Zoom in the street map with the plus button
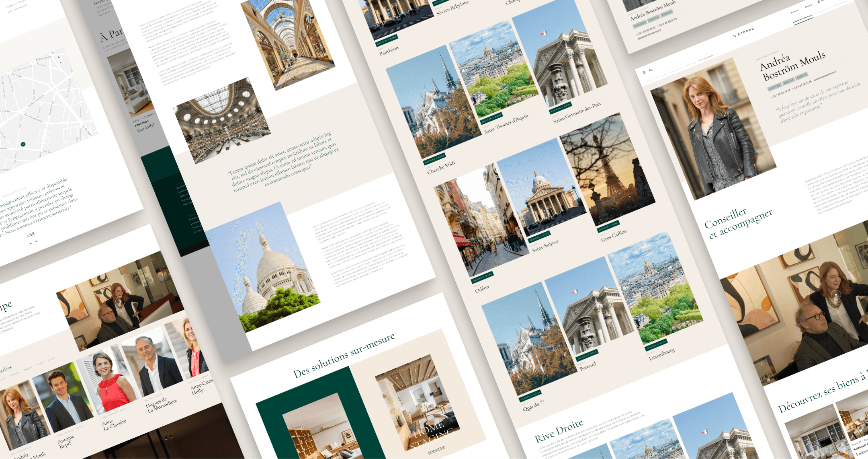Viewport: 868px width, 459px height. [x=59, y=57]
